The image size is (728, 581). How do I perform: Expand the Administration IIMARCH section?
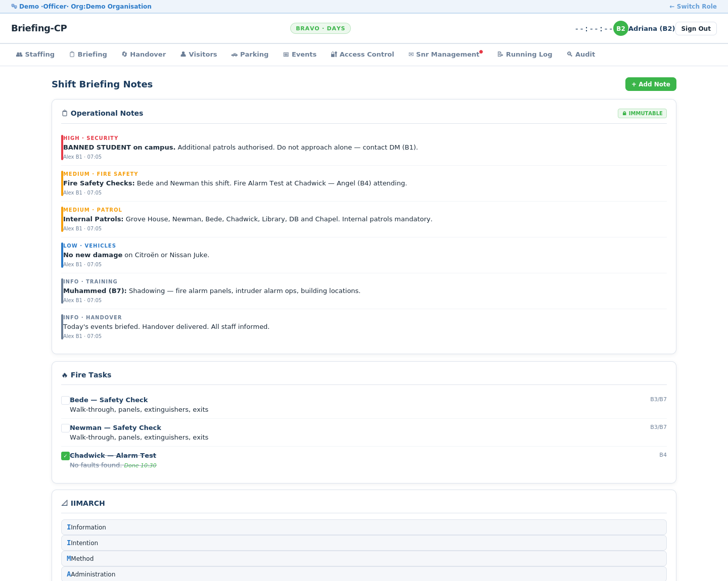pyautogui.click(x=364, y=574)
